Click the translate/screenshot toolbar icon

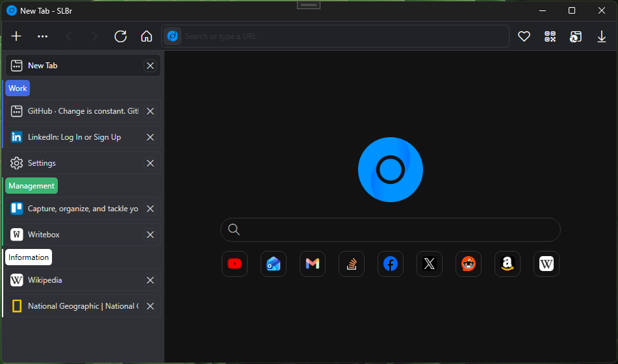576,36
